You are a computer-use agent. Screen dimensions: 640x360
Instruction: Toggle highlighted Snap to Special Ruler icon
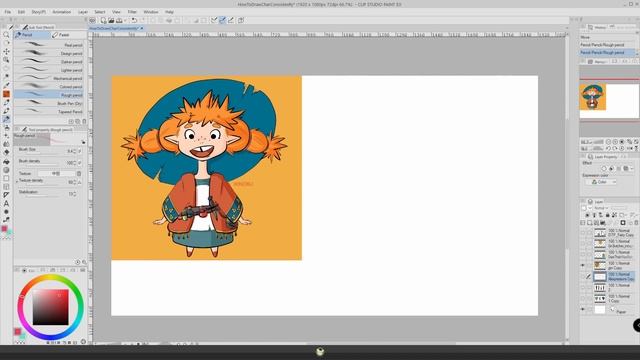[222, 20]
